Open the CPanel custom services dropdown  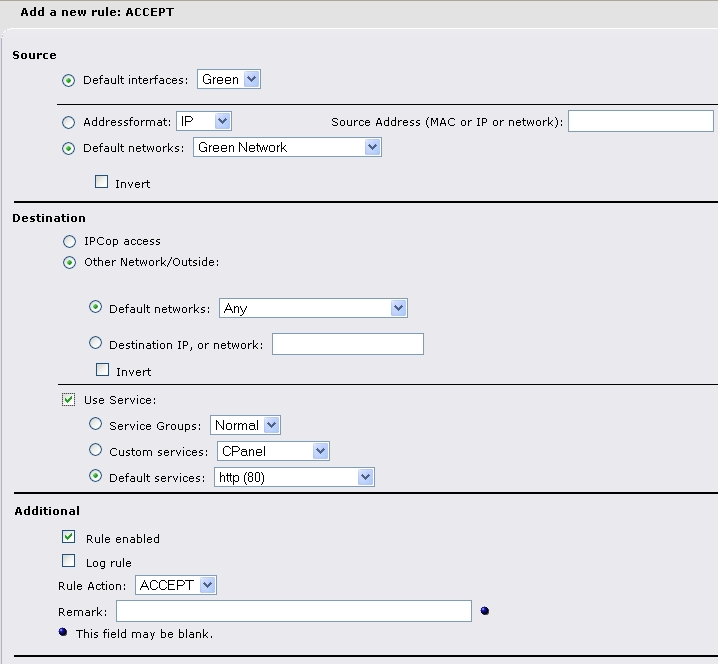273,451
